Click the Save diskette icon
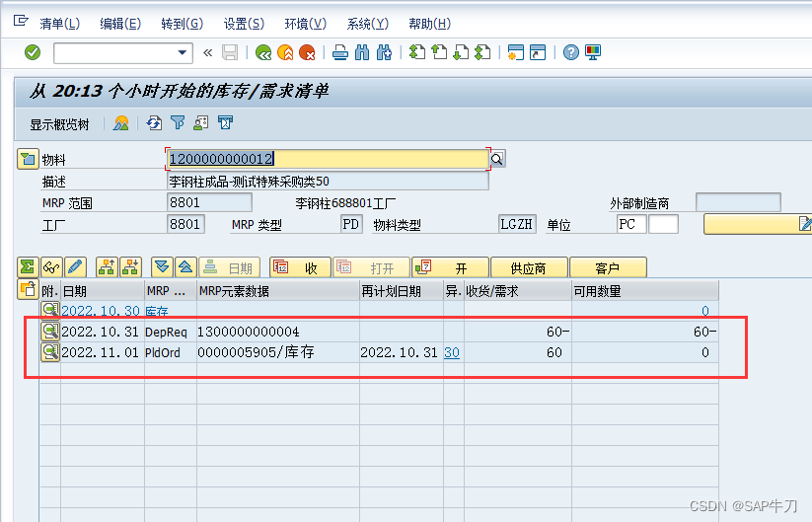812x522 pixels. click(x=230, y=53)
